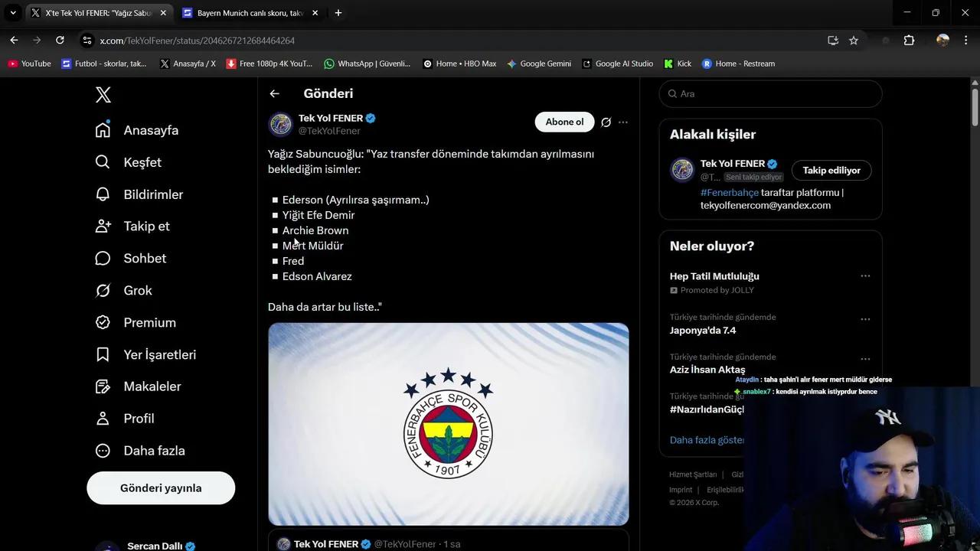Open Makaleler articles icon
Viewport: 980px width, 551px height.
(x=103, y=387)
